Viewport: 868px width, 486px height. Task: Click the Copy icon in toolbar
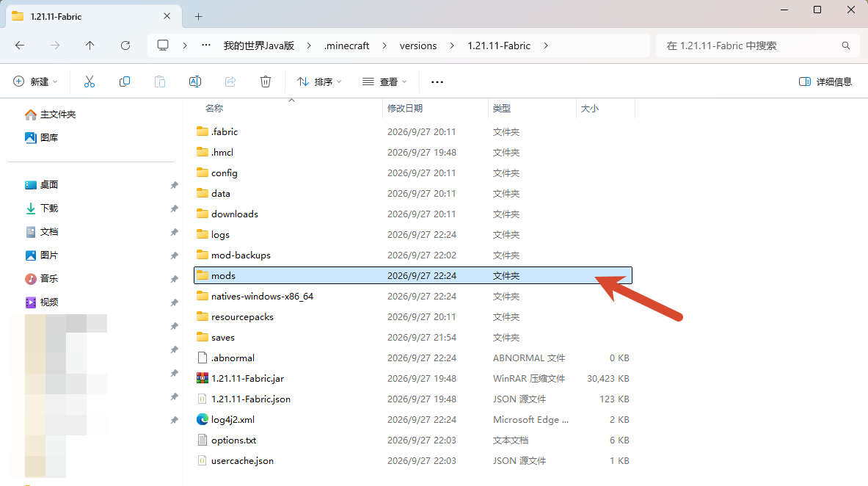click(x=125, y=81)
